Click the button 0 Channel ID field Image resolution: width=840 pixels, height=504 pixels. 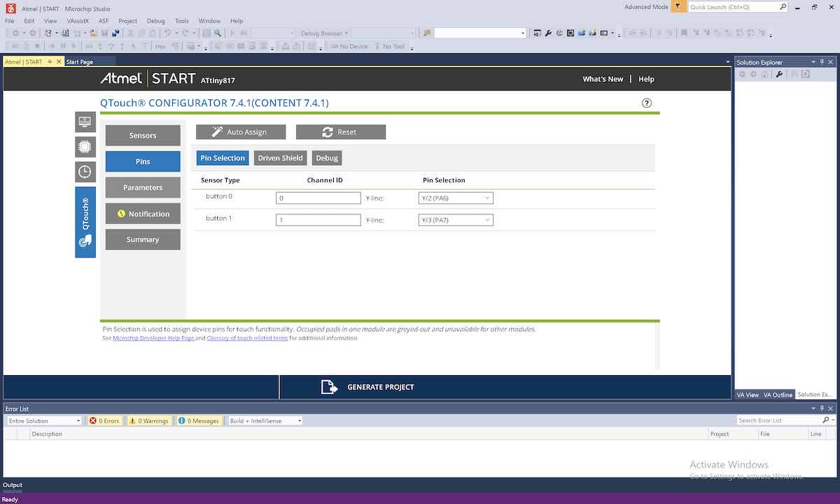[318, 198]
